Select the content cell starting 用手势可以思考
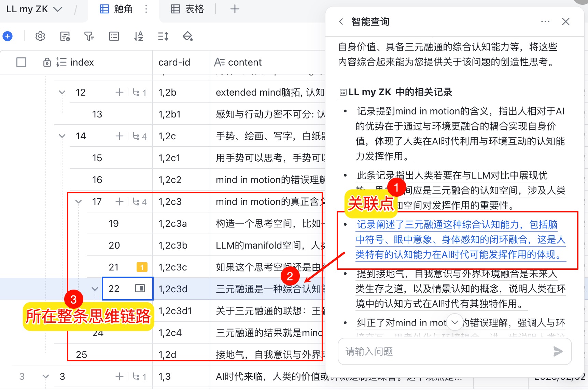 [268, 158]
